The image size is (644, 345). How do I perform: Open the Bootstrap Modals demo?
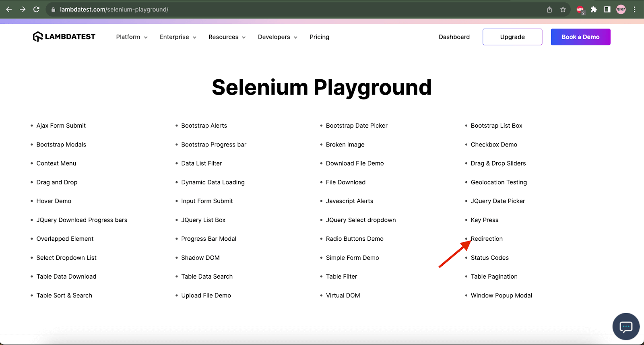click(x=61, y=145)
